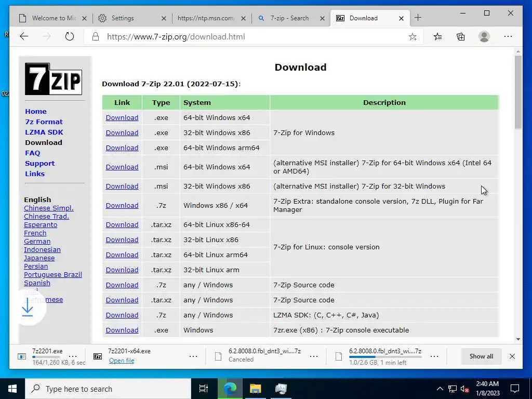Open File Explorer from the taskbar
Image resolution: width=532 pixels, height=399 pixels.
tap(255, 389)
